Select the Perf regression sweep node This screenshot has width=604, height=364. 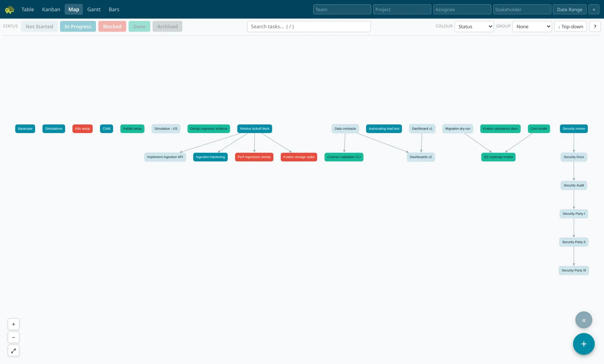click(254, 157)
